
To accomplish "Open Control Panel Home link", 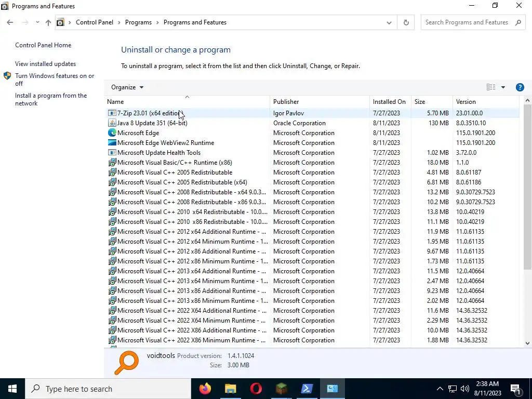I will coord(43,45).
